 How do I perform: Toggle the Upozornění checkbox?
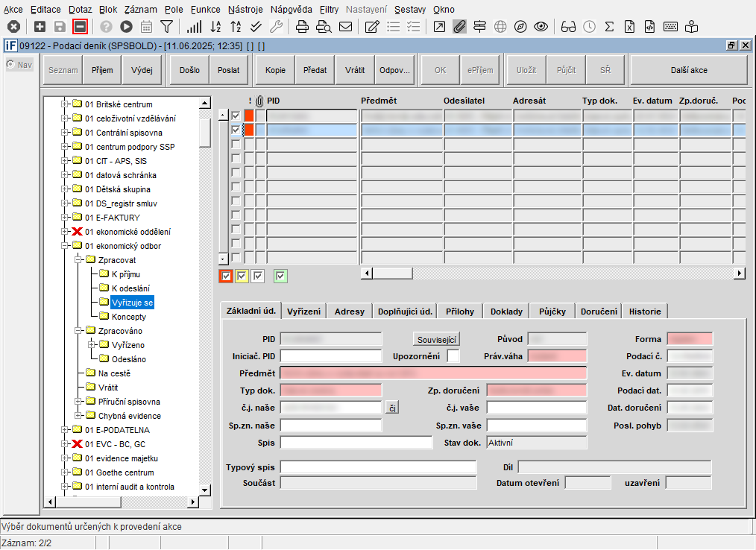click(x=453, y=356)
